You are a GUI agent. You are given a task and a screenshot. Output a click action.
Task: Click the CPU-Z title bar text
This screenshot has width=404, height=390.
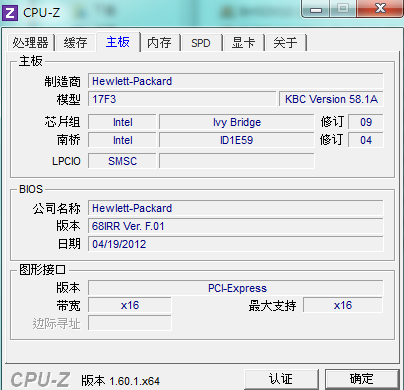[41, 13]
